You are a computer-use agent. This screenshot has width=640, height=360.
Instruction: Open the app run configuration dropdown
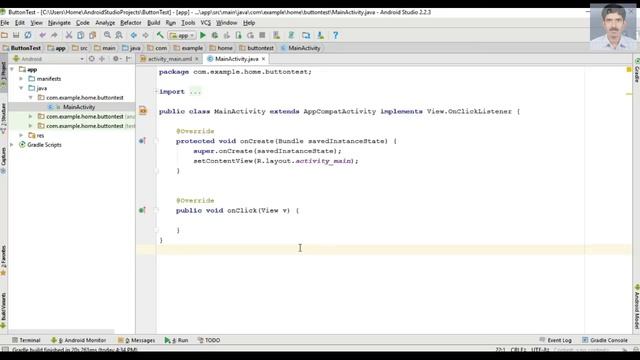(x=182, y=36)
